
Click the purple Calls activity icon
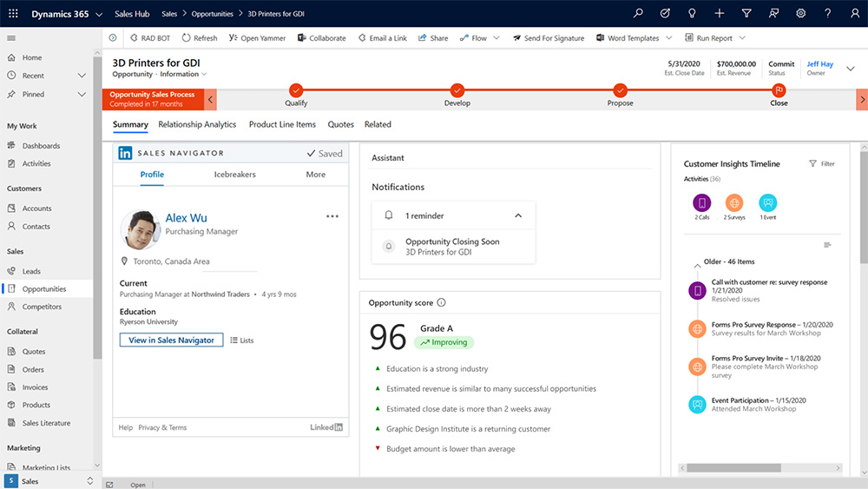pyautogui.click(x=701, y=203)
